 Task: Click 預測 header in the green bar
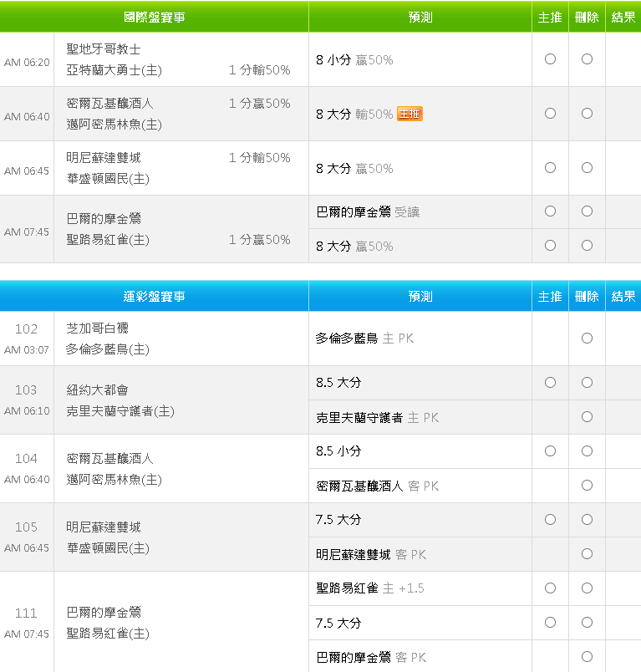[x=420, y=18]
